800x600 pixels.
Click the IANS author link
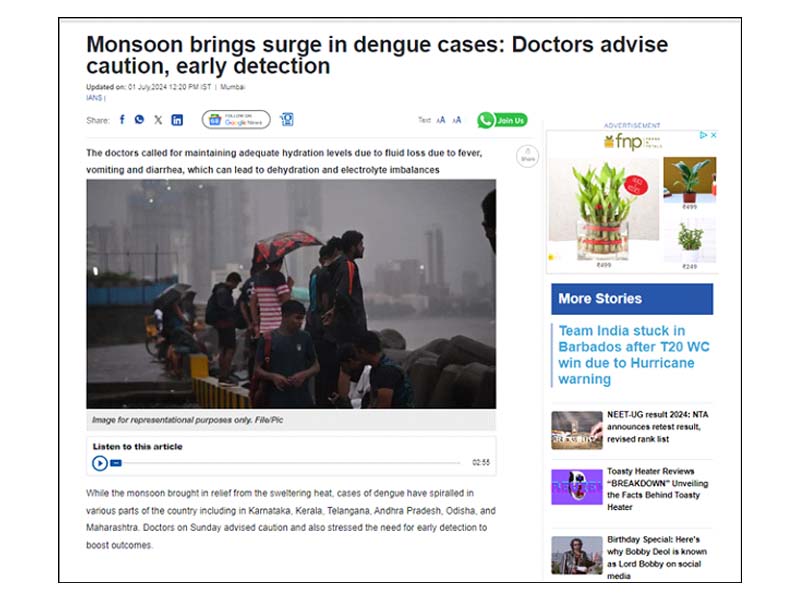(x=94, y=97)
